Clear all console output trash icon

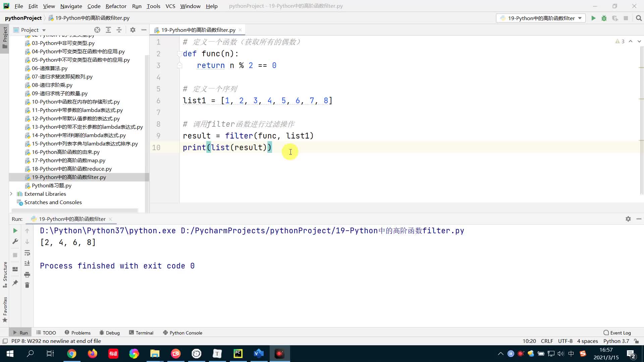point(27,285)
